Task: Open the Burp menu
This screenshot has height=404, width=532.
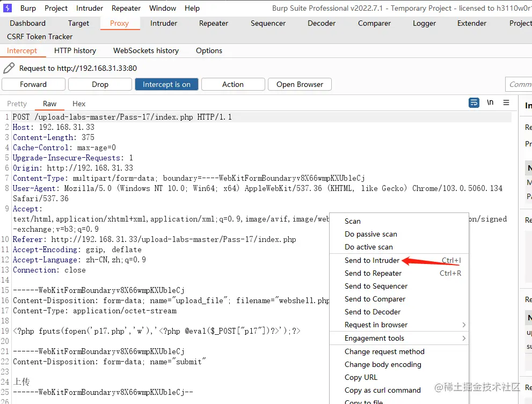Action: click(28, 8)
